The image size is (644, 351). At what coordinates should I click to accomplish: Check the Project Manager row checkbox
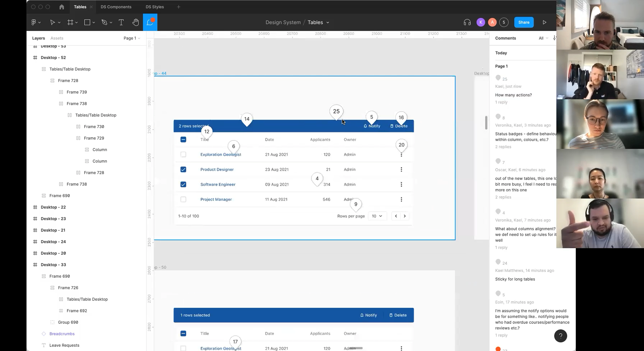click(x=183, y=199)
